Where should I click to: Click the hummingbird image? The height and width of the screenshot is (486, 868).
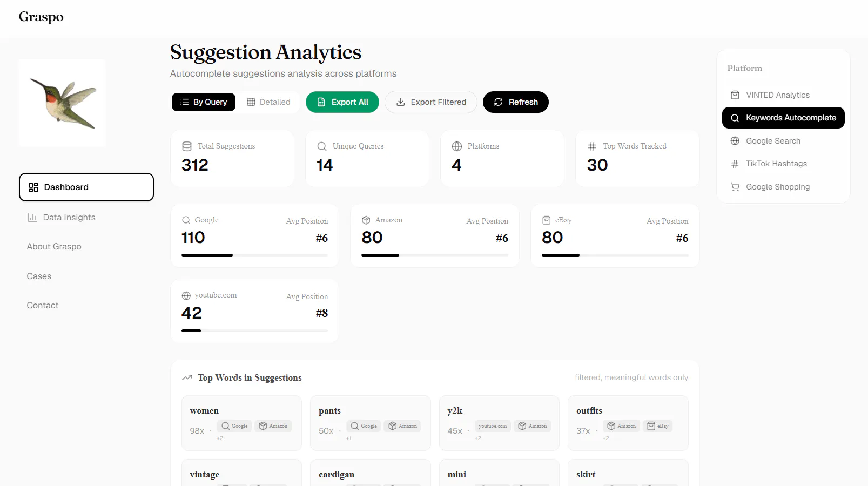point(63,103)
